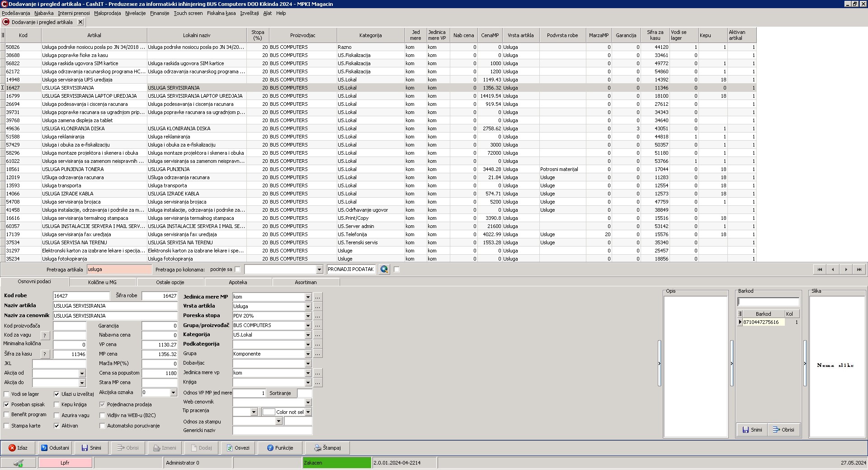
Task: Click the Barkod input field
Action: [x=768, y=302]
